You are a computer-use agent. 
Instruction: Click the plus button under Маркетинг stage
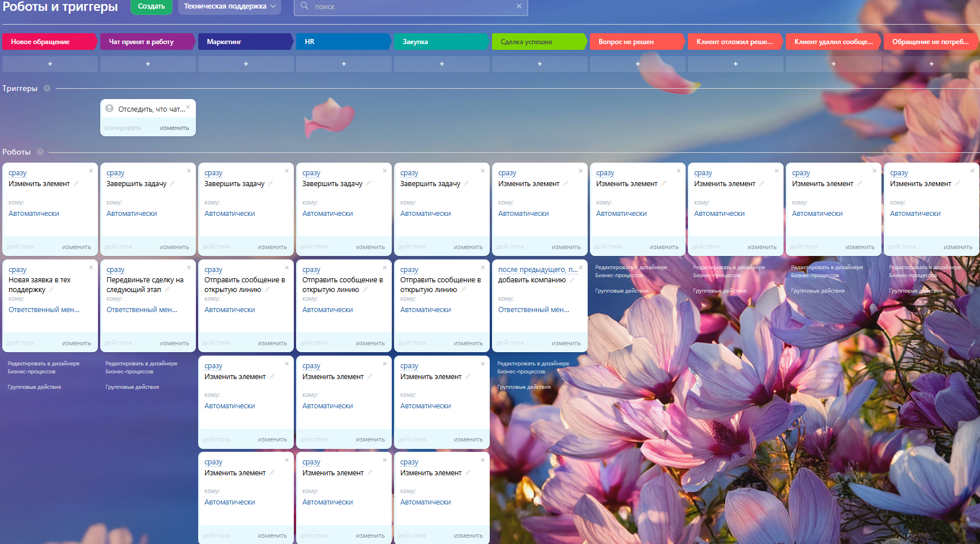coord(246,64)
